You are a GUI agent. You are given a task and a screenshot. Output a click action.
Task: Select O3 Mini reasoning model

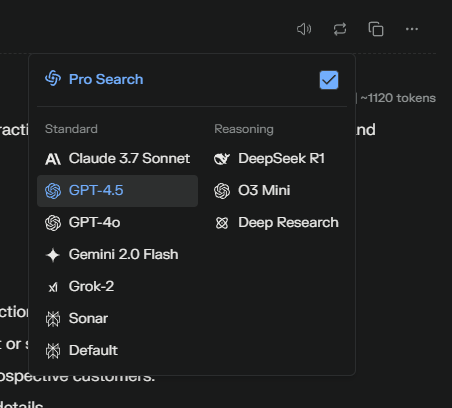click(277, 191)
